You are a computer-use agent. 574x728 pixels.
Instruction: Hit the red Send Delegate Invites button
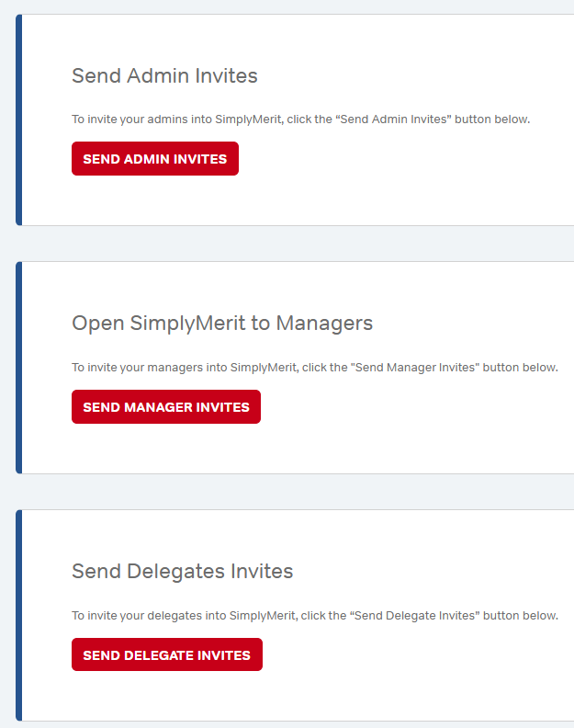[x=166, y=655]
